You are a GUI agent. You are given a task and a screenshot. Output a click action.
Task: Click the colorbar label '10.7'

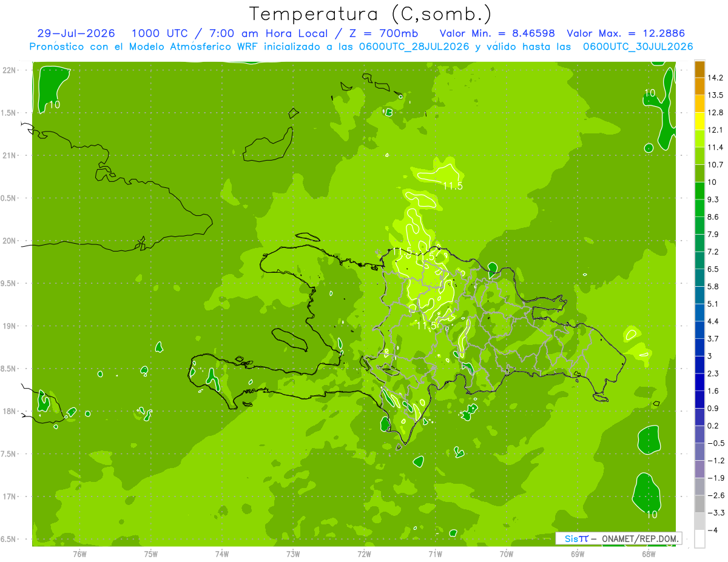point(715,165)
